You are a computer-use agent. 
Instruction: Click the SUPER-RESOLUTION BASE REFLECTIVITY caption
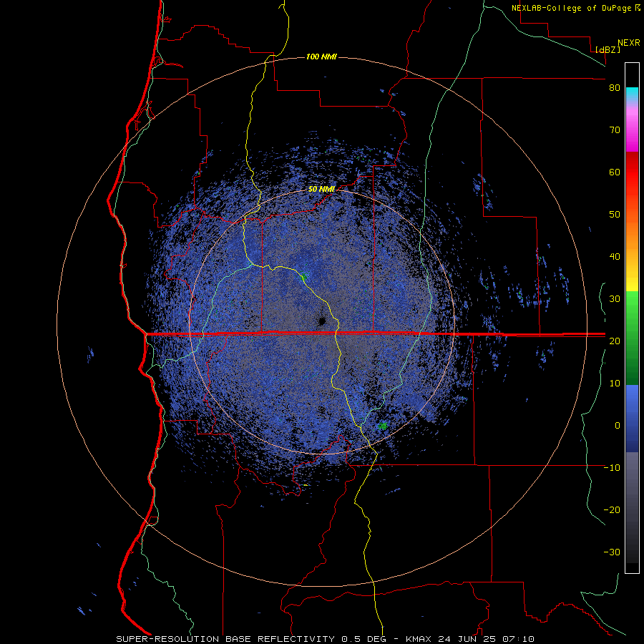(225, 639)
